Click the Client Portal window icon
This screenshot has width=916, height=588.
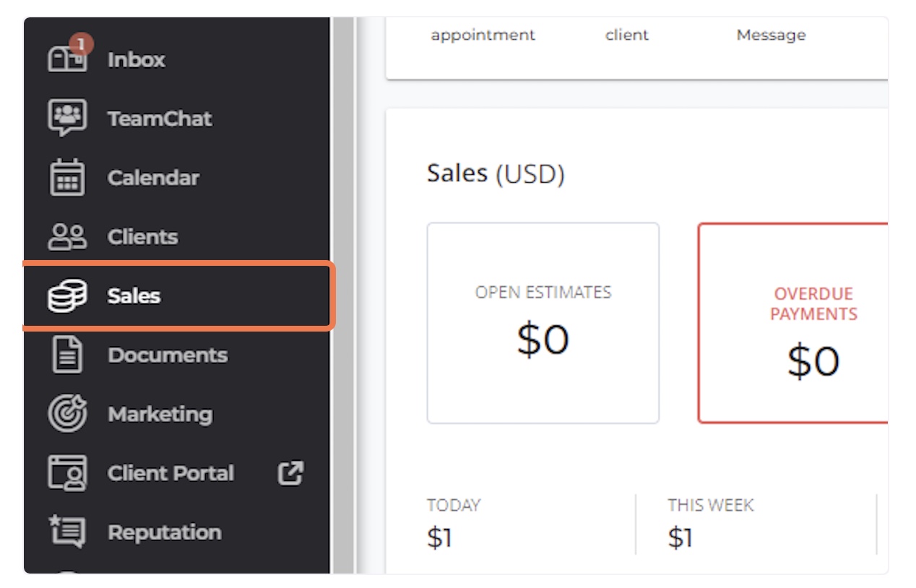coord(67,473)
